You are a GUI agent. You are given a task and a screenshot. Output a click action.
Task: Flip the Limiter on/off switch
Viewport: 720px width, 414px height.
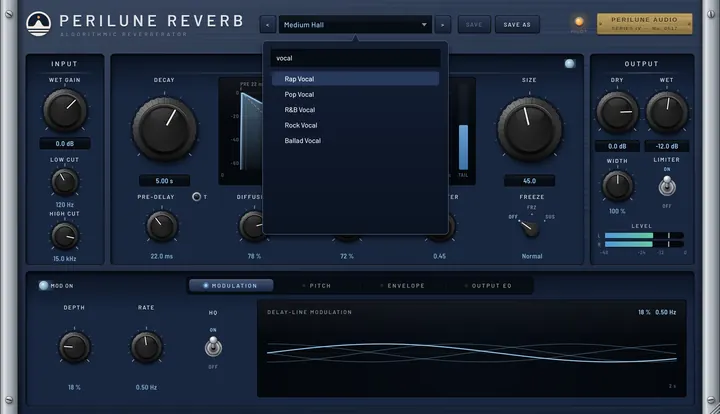click(x=667, y=186)
